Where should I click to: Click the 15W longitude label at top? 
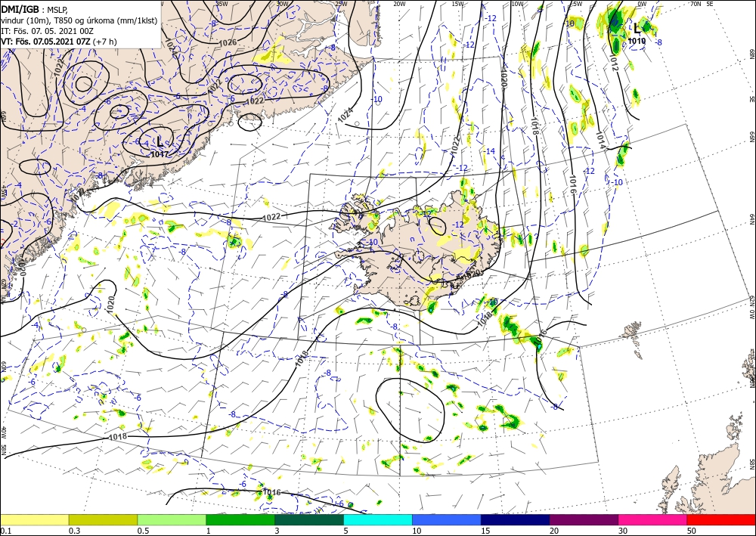(x=457, y=4)
